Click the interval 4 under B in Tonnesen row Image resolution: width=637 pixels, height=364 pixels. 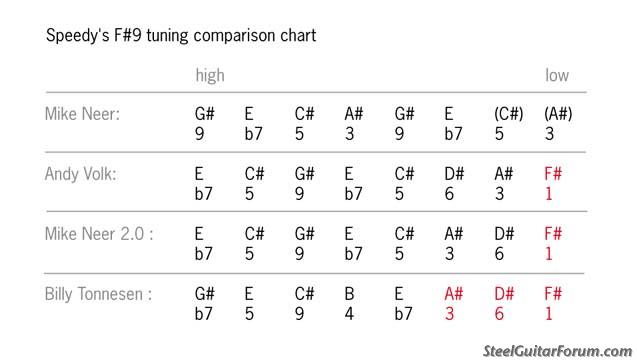[x=349, y=314]
